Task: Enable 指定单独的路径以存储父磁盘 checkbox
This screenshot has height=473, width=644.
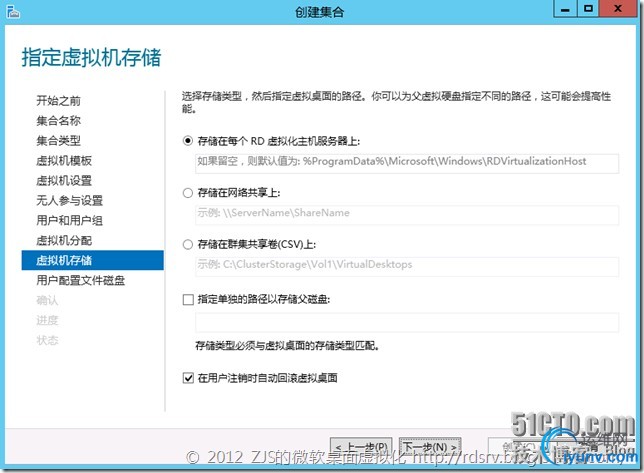Action: pos(188,300)
